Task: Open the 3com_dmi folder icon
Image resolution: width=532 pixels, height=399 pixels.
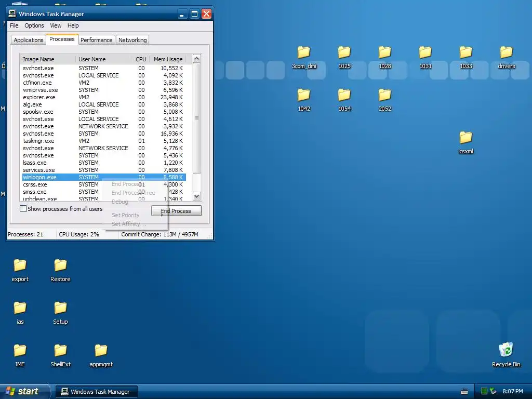Action: coord(303,52)
